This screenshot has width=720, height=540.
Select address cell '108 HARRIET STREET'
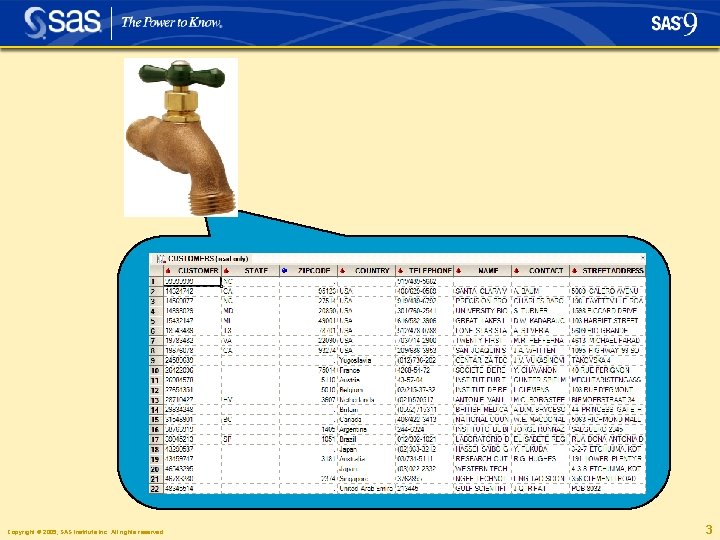click(607, 321)
